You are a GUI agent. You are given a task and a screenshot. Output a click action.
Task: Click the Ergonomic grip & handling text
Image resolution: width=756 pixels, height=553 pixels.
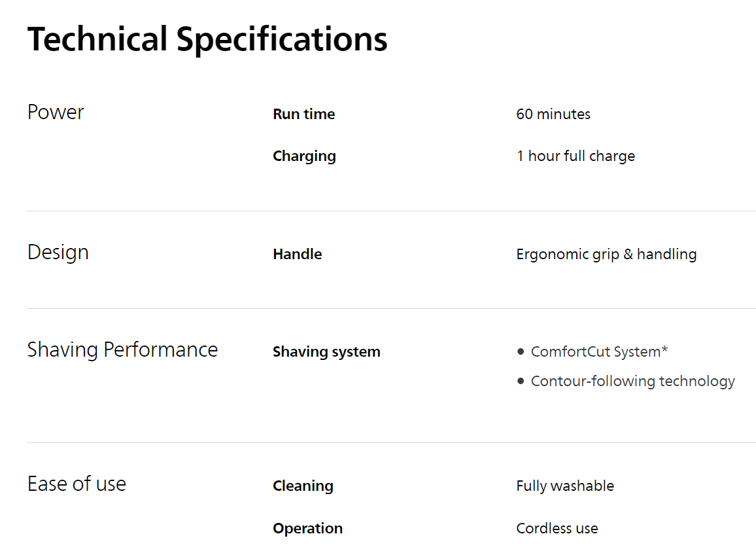[606, 254]
